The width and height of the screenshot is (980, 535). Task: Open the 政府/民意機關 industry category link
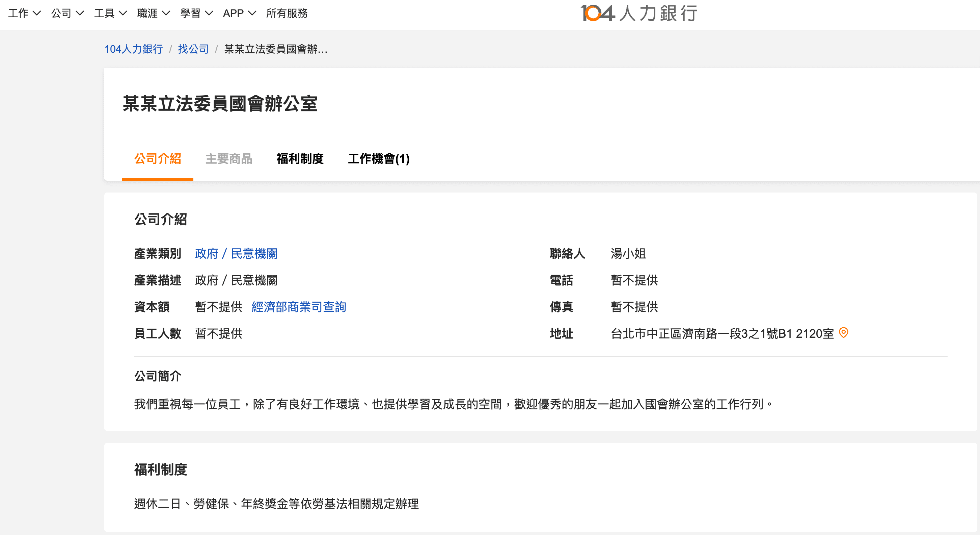pyautogui.click(x=236, y=254)
